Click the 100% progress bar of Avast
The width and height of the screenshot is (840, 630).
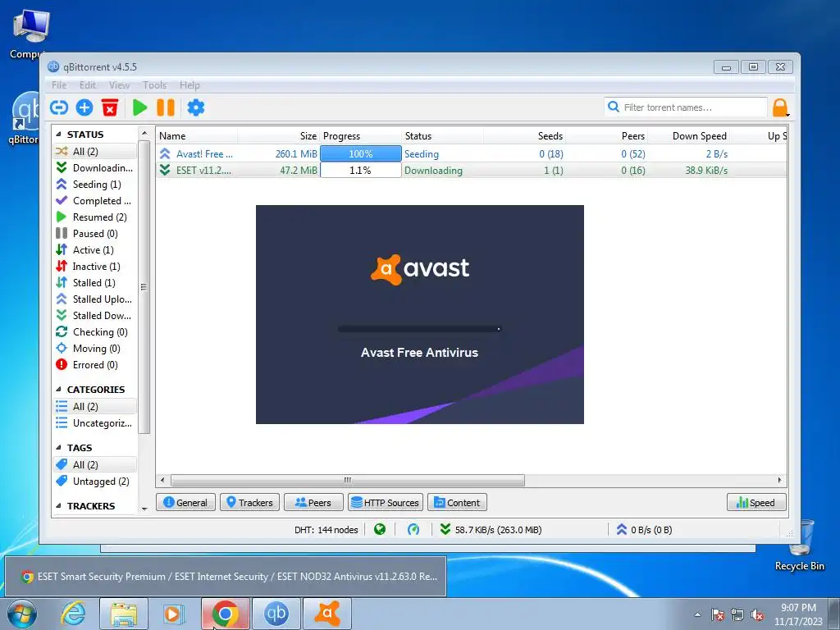pos(361,153)
